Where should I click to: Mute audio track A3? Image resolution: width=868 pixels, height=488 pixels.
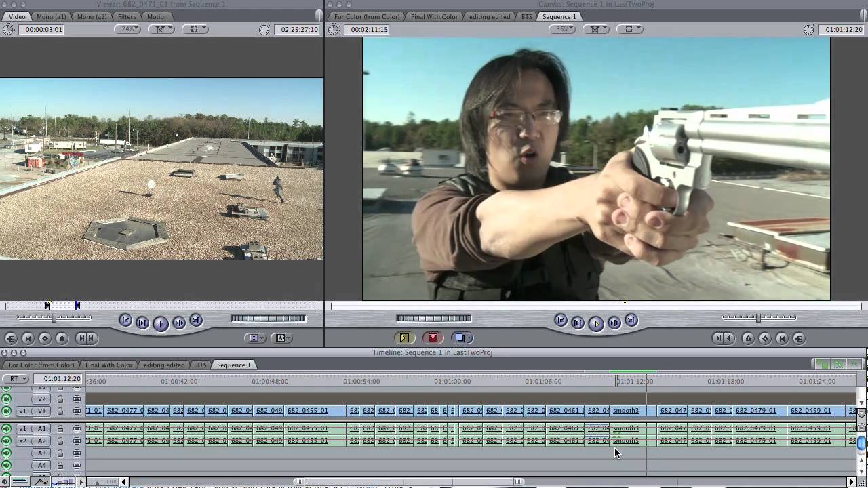[x=6, y=453]
